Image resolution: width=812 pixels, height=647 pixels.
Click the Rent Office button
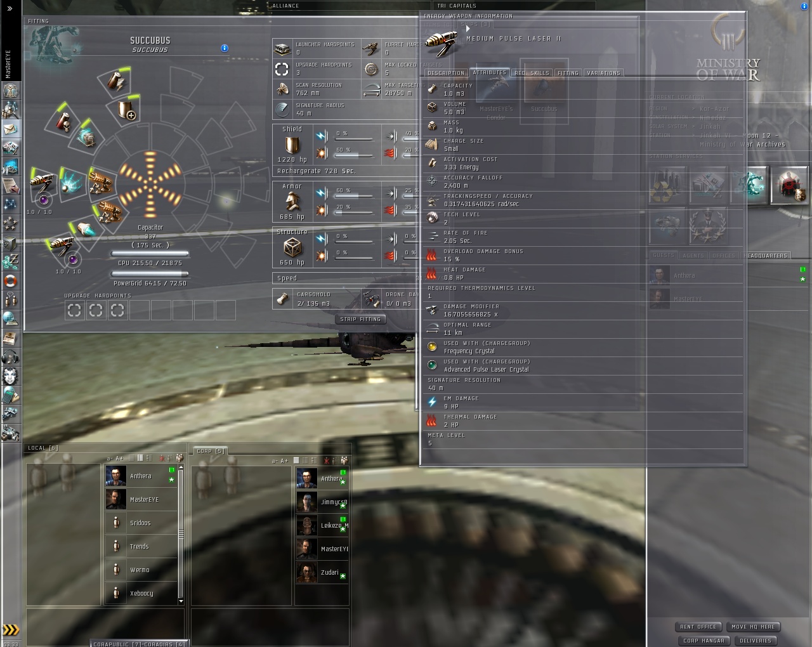(698, 627)
